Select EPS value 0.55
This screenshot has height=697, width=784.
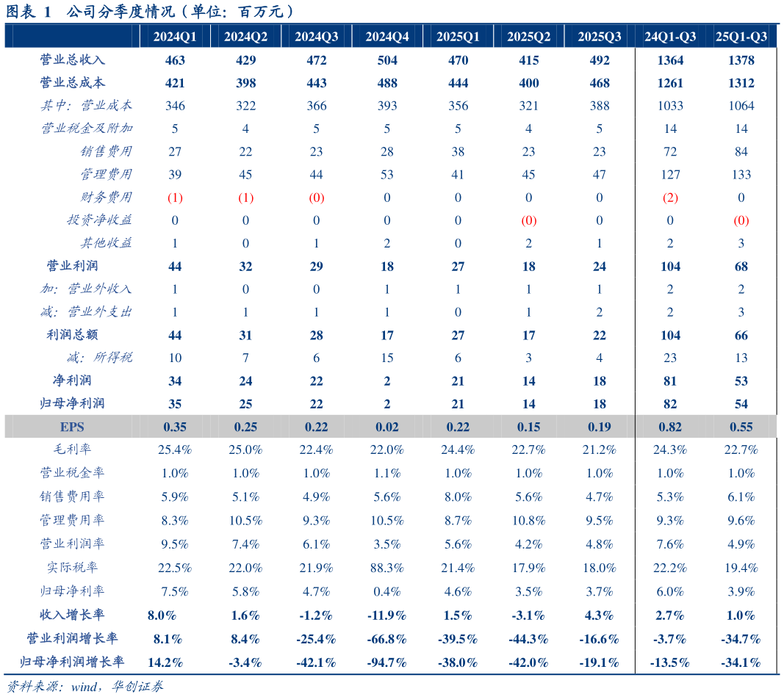[741, 427]
